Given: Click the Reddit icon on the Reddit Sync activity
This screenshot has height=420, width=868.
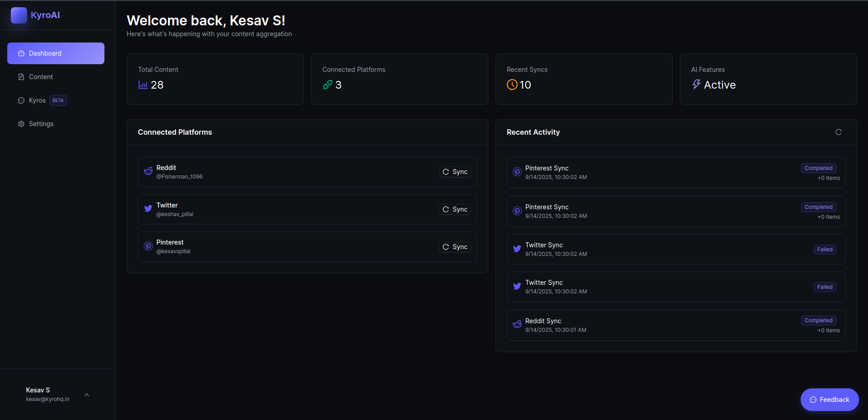Looking at the screenshot, I should pyautogui.click(x=517, y=325).
